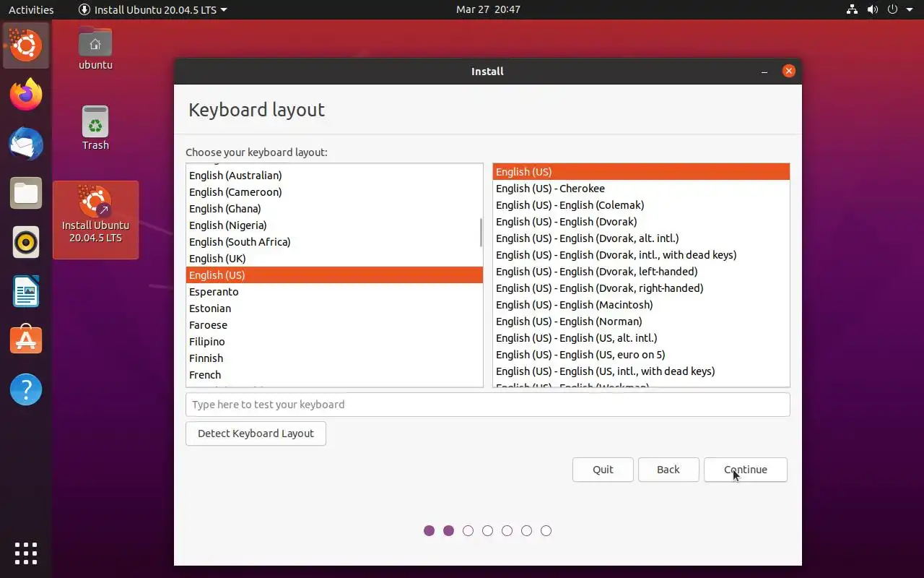The height and width of the screenshot is (578, 924).
Task: Select English (Dvorak, left-handed) variant
Action: click(x=641, y=272)
